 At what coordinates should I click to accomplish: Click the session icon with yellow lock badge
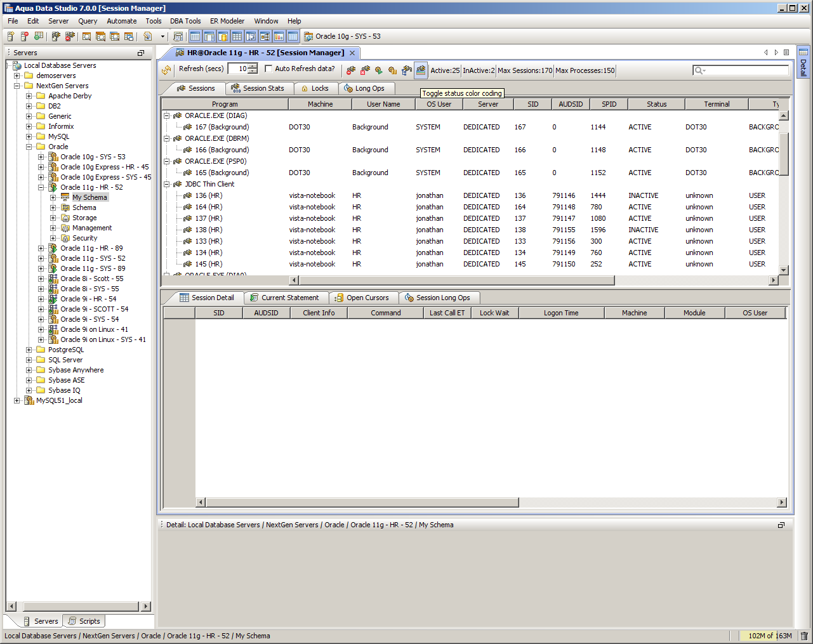[x=393, y=70]
